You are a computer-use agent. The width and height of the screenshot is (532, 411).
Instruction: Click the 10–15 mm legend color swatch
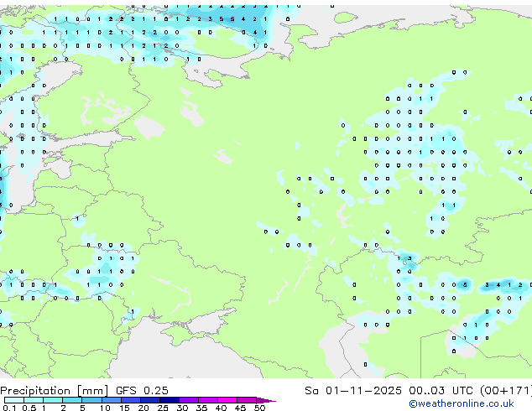tap(112, 400)
